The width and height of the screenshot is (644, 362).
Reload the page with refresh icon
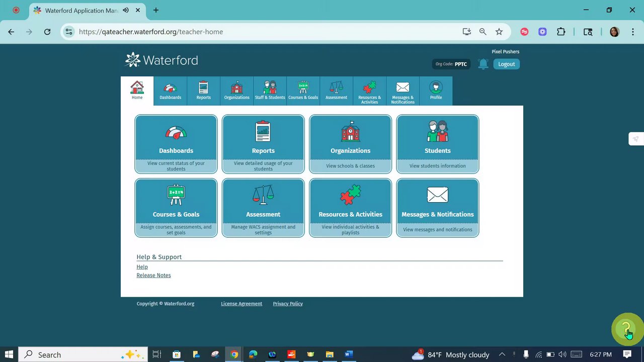coord(47,32)
